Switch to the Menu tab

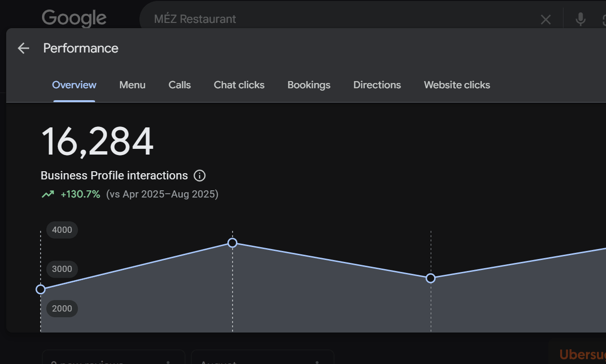click(x=132, y=85)
